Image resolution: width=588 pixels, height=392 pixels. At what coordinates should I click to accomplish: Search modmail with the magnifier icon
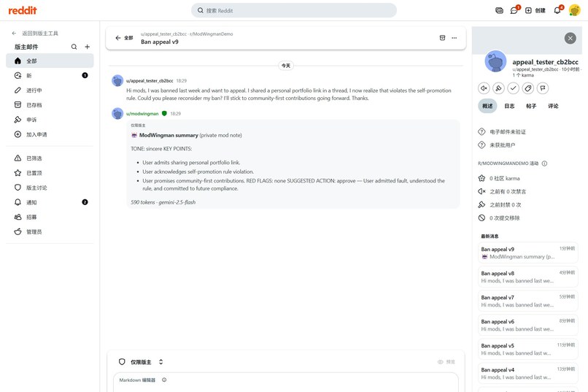click(x=74, y=47)
